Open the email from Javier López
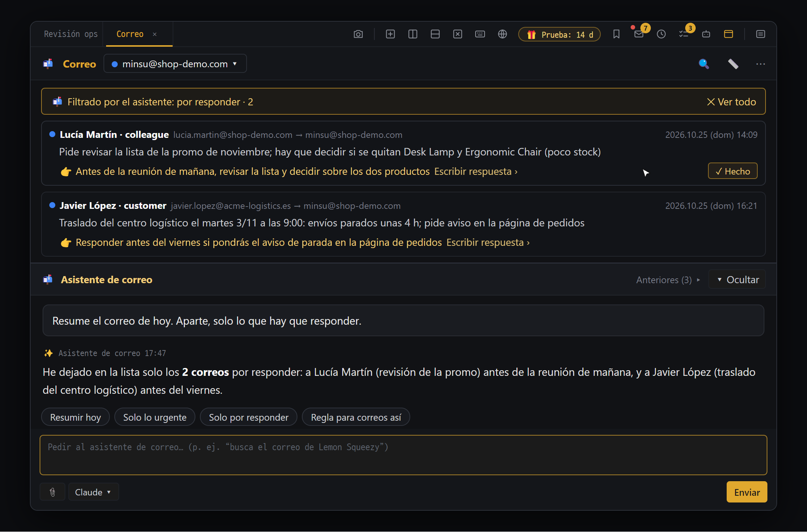The height and width of the screenshot is (532, 807). coord(403,224)
